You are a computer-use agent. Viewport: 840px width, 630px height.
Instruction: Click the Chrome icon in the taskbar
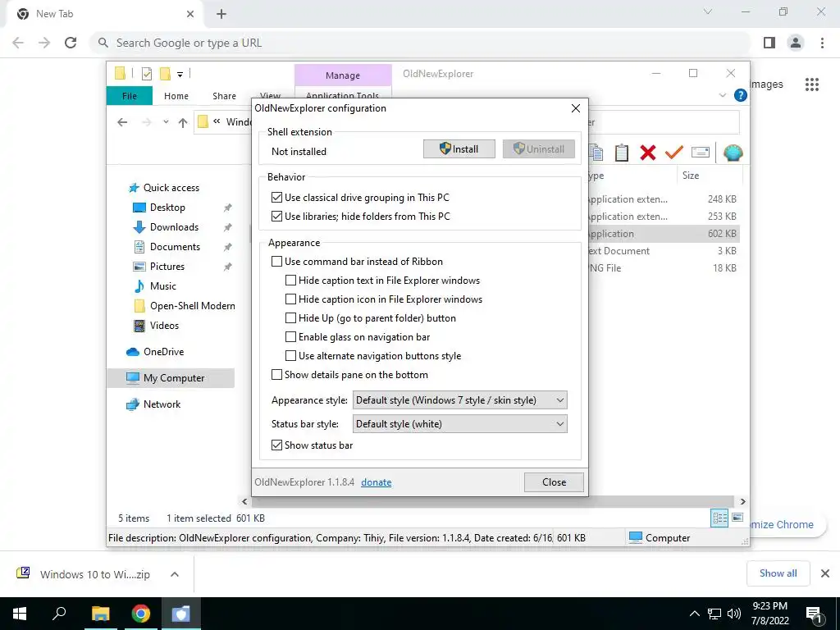click(140, 614)
